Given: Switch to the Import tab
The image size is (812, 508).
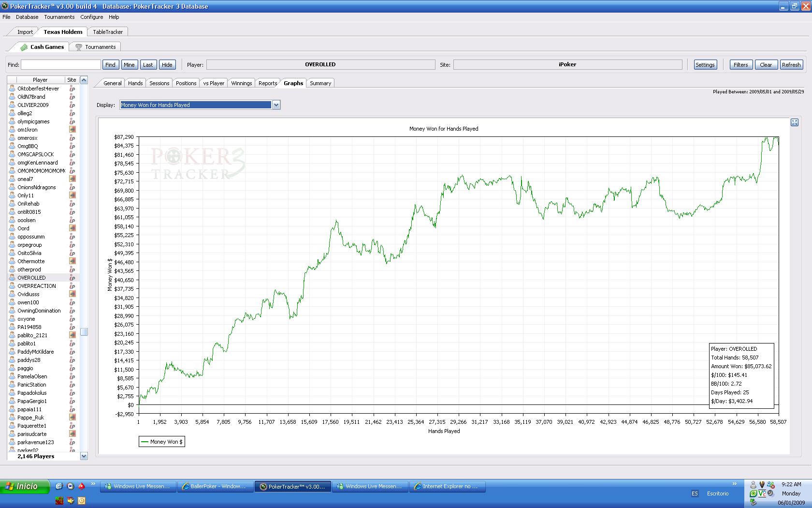Looking at the screenshot, I should 25,32.
